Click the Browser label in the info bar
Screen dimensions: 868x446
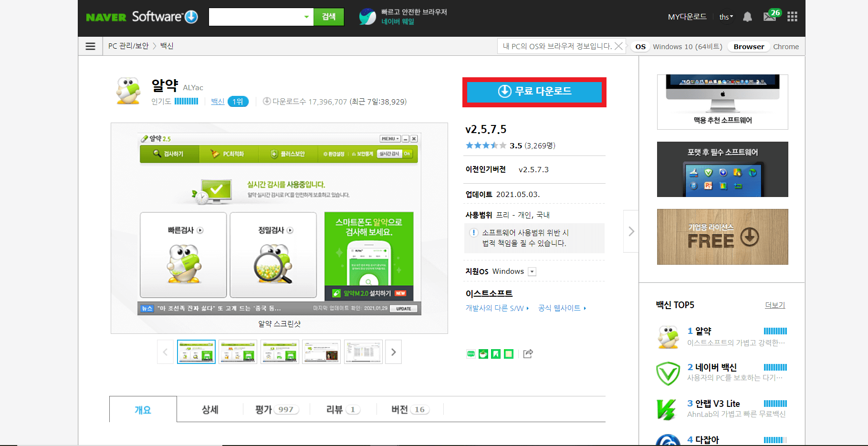click(749, 47)
